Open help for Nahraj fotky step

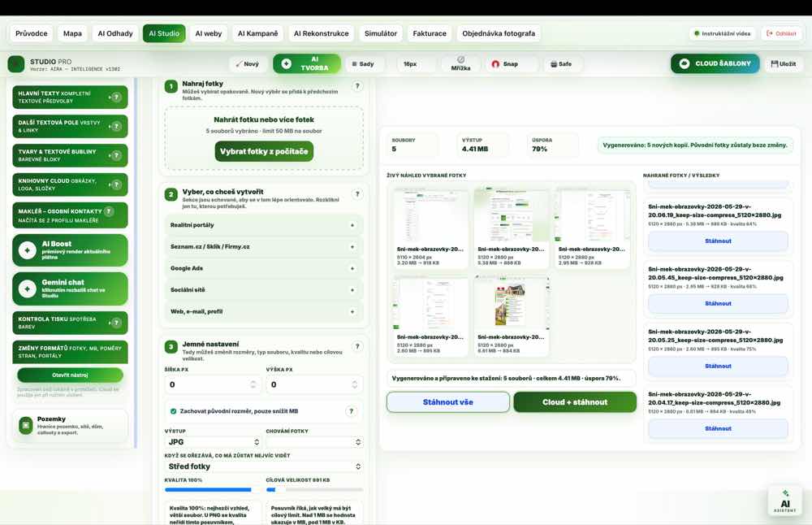[x=357, y=86]
